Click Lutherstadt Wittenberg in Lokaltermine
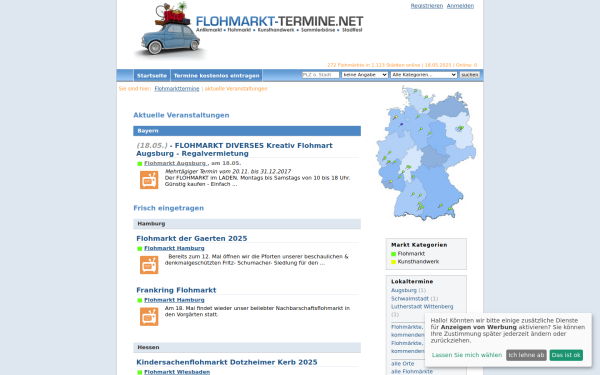Image resolution: width=600 pixels, height=375 pixels. (422, 307)
